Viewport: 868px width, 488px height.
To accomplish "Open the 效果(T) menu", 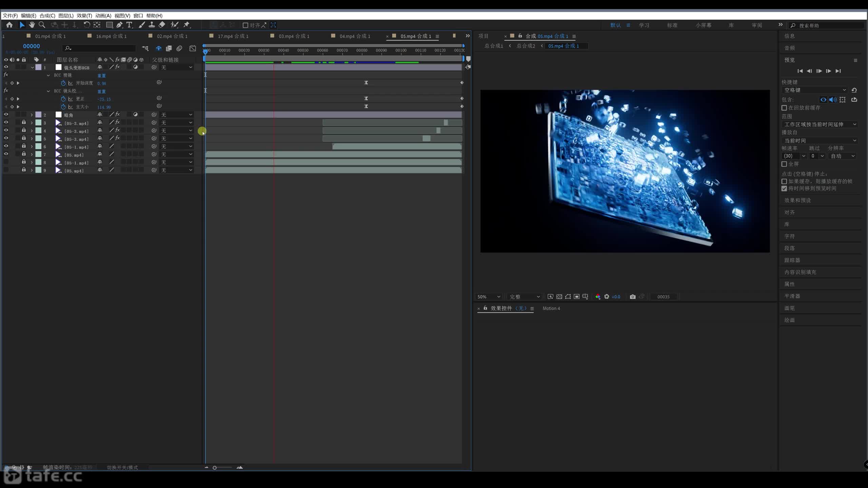I will [x=84, y=16].
